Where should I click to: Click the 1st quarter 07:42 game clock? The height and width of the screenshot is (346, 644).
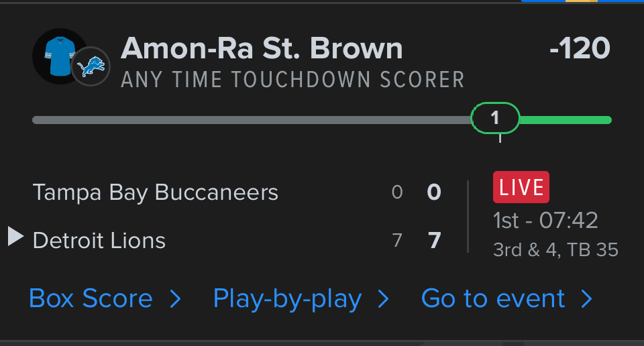tap(545, 220)
